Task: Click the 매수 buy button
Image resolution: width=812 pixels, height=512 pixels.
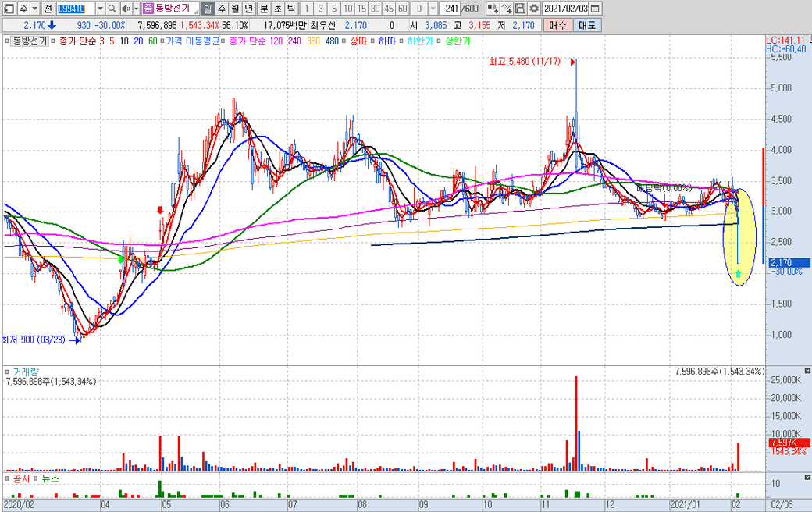Action: [557, 25]
